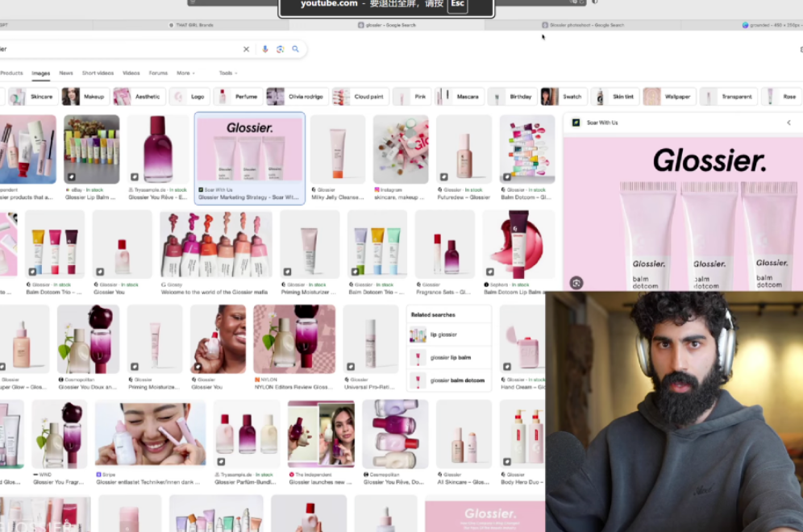Click the glossier lip balm related search
Viewport: 803px width, 532px height.
pos(449,357)
